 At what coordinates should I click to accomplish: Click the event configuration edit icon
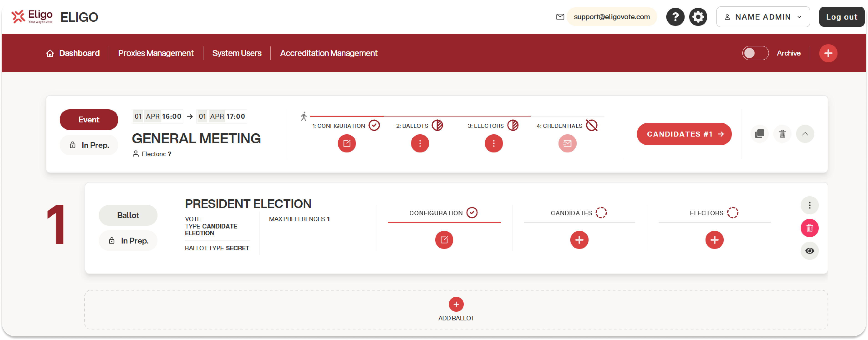pos(346,144)
